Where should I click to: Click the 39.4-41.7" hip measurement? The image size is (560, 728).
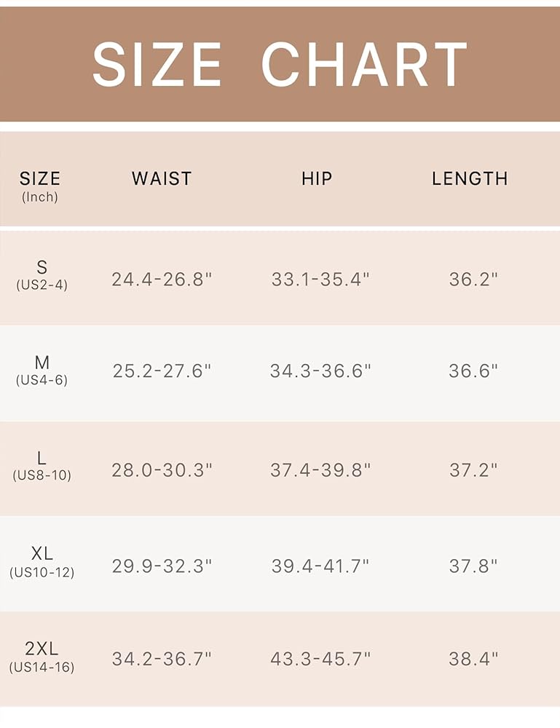pos(320,566)
